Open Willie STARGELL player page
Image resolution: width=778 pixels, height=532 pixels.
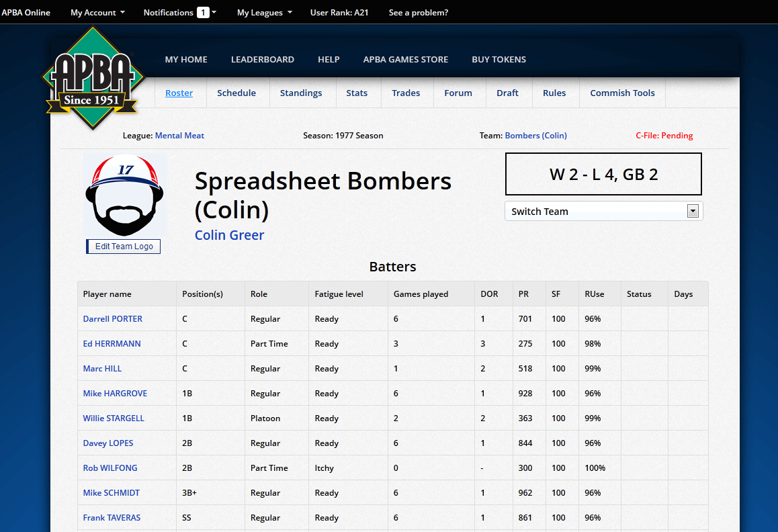click(114, 418)
